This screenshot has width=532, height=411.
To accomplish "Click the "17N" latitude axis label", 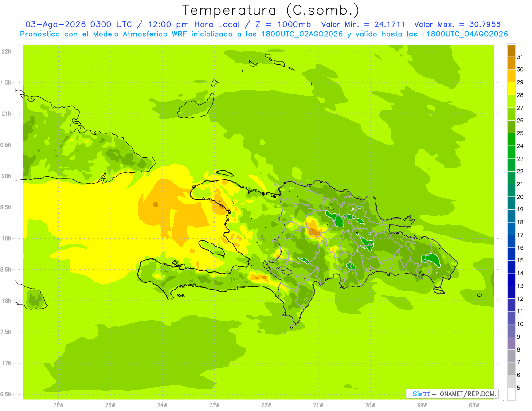I will pos(7,363).
